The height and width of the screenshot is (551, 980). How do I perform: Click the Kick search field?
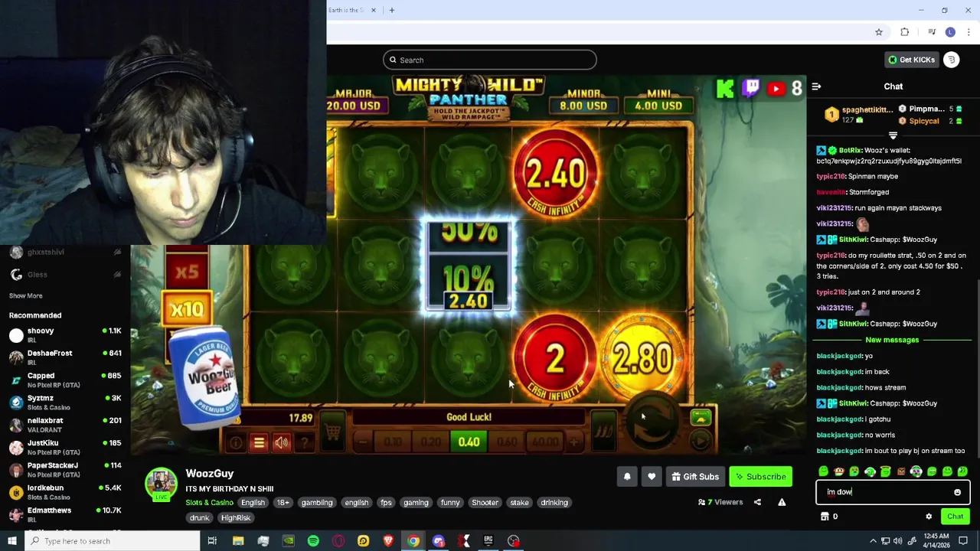[x=490, y=60]
